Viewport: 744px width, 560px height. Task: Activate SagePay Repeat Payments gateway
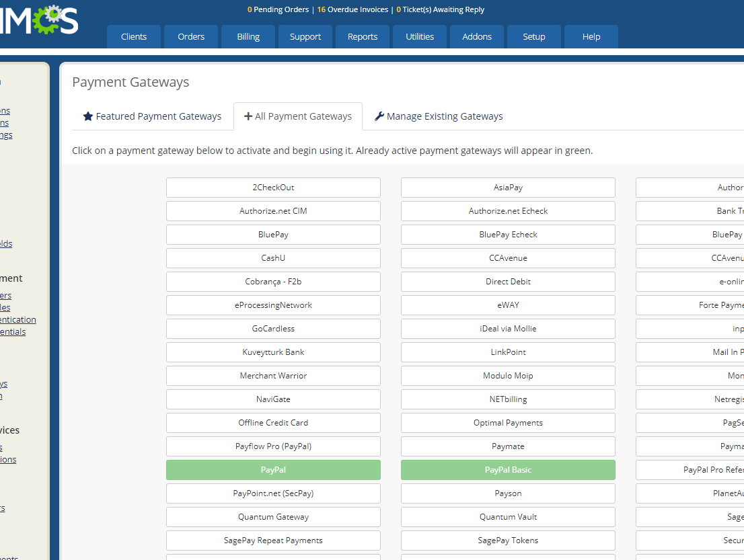tap(273, 541)
